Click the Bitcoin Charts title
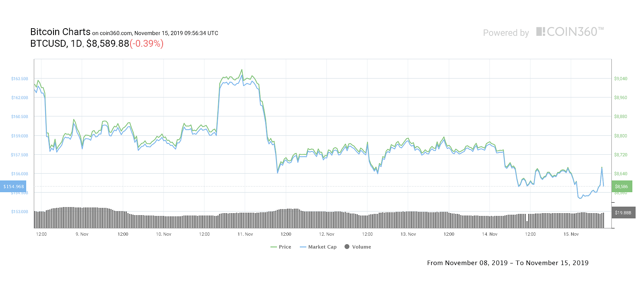Image resolution: width=644 pixels, height=282 pixels. pos(60,32)
